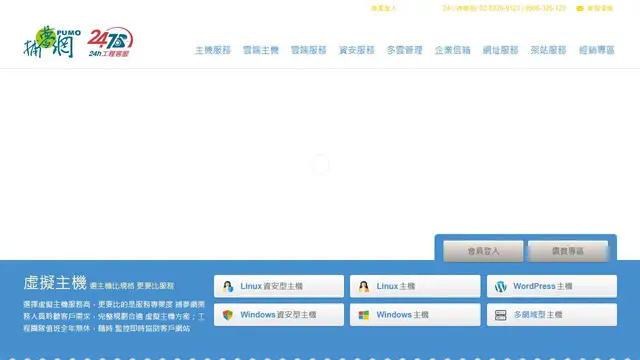Click the Windows security shield icon
The image size is (640, 360).
[228, 315]
